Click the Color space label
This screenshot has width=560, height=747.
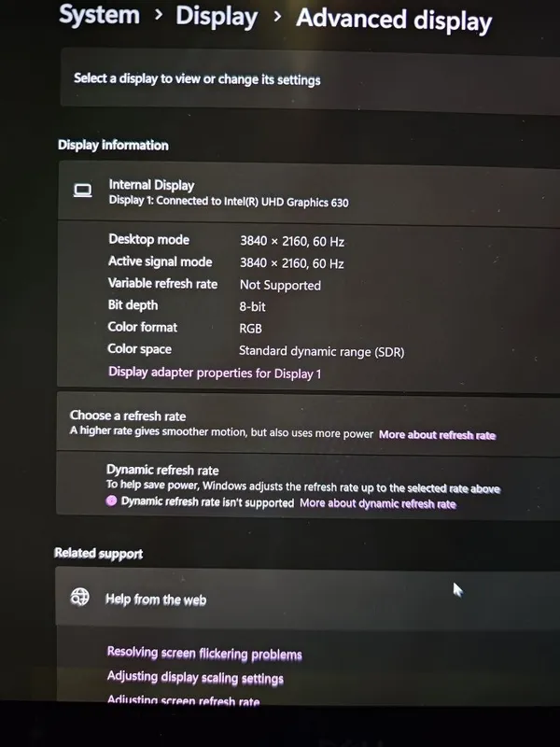pyautogui.click(x=139, y=348)
